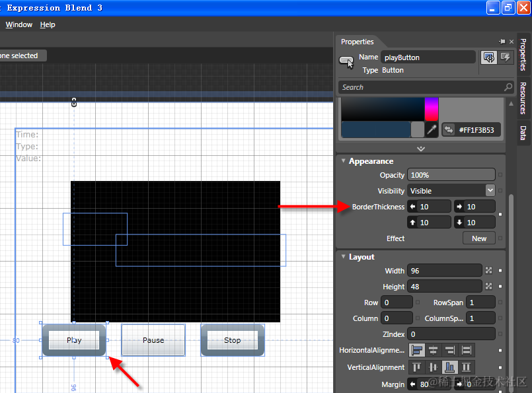Click the ZIndex value field
Viewport: 532px width, 393px height.
451,334
